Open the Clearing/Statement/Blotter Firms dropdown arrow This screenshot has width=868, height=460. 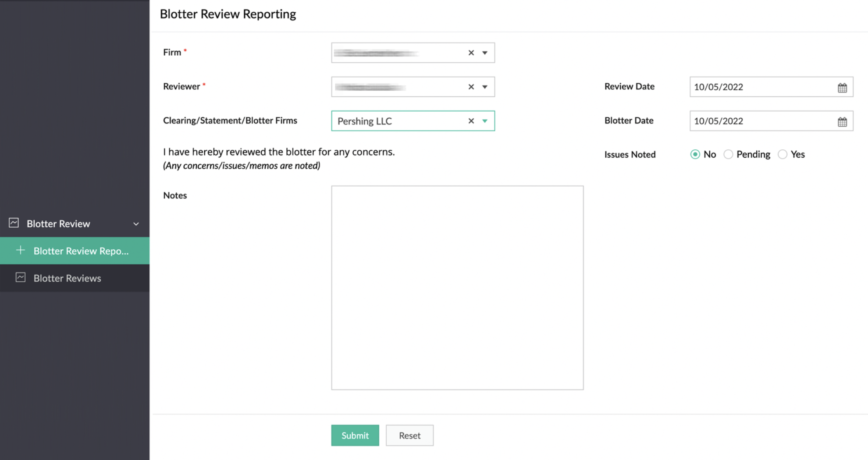pos(485,121)
